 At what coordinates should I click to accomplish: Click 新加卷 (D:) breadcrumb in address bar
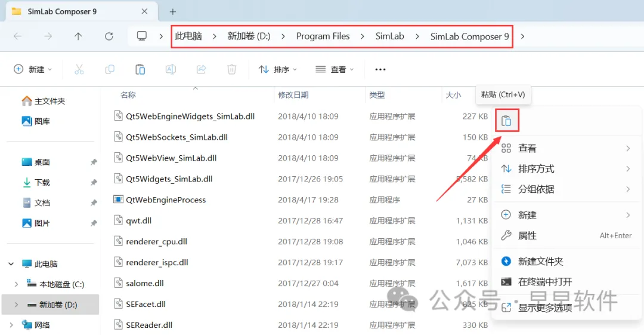click(x=249, y=36)
